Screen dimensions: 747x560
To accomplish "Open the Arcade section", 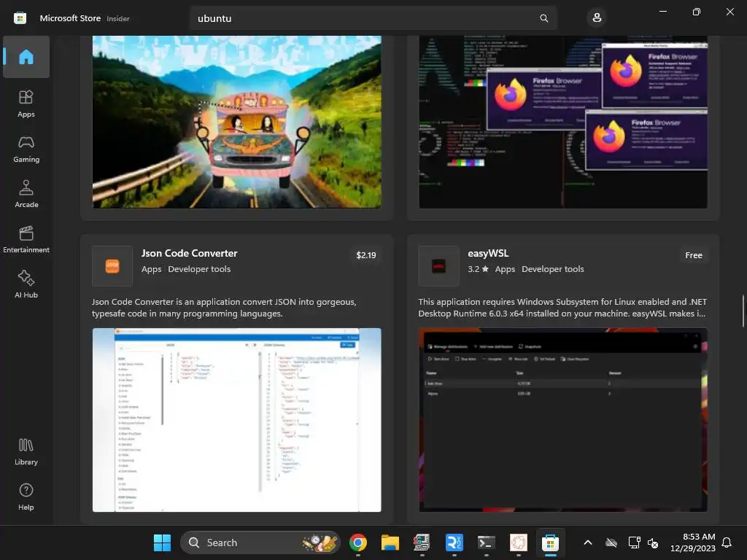I will (x=26, y=194).
